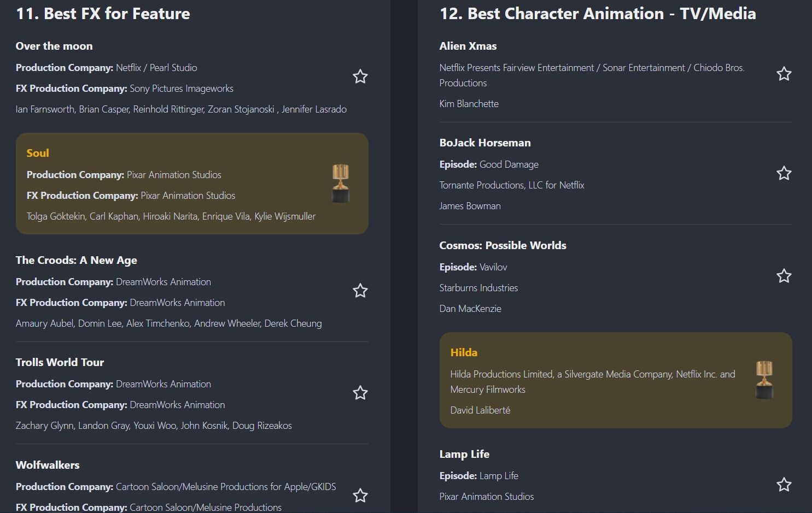Click the Ian Farnsworth credits line

coord(181,109)
